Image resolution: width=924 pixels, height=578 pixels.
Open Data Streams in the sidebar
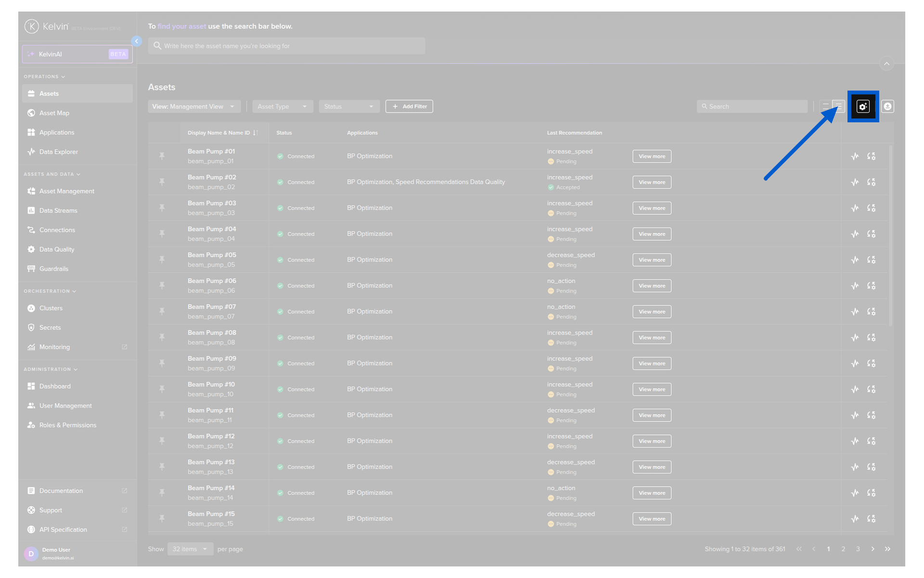pos(58,210)
